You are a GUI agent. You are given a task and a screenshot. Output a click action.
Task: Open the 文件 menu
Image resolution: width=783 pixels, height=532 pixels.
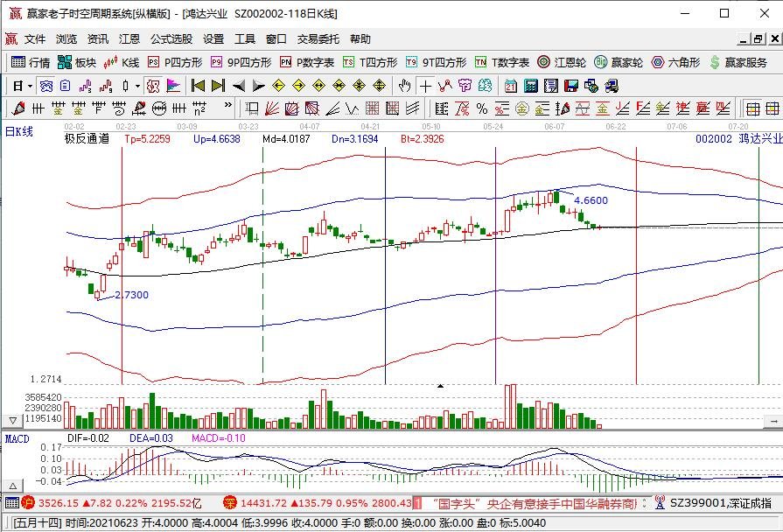(x=35, y=39)
